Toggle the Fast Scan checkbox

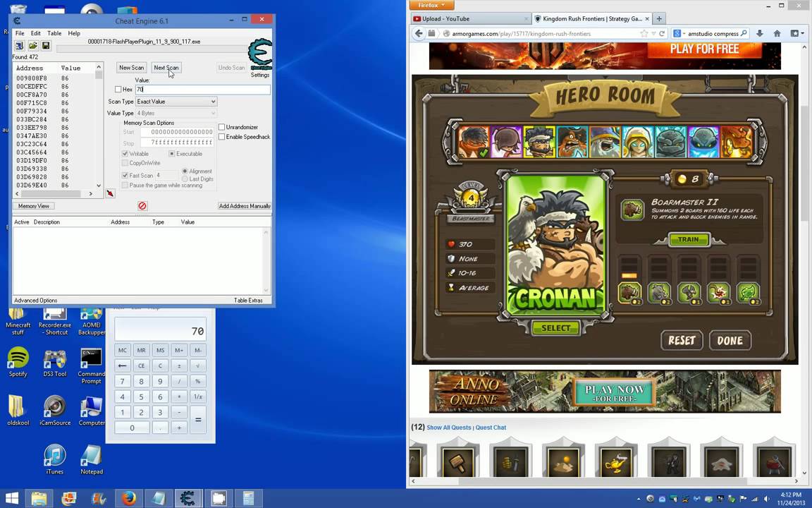(x=125, y=176)
